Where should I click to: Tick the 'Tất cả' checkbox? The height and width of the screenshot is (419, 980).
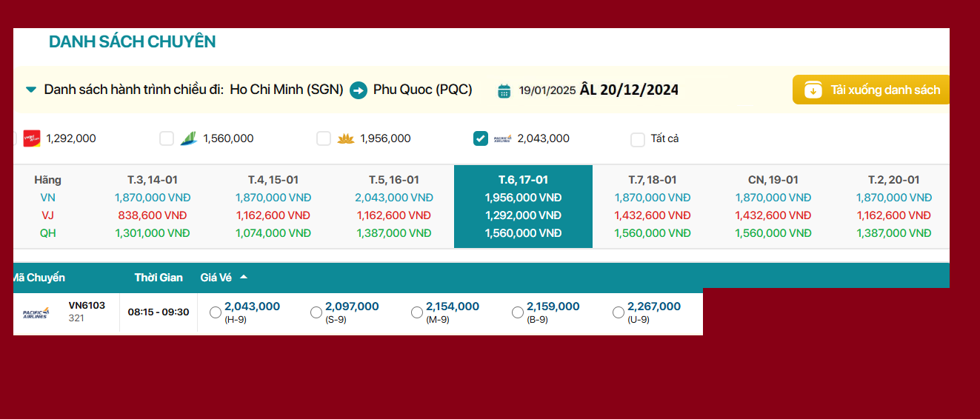click(x=638, y=139)
